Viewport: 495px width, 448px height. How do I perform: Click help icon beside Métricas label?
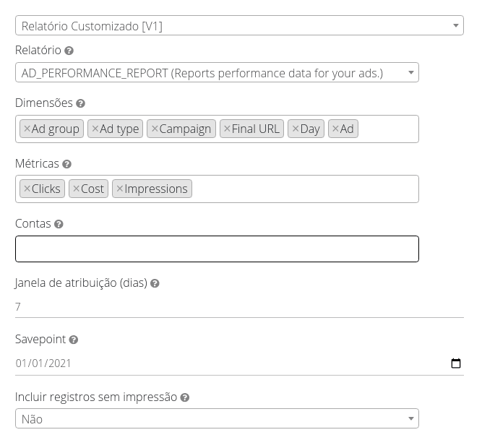[66, 164]
